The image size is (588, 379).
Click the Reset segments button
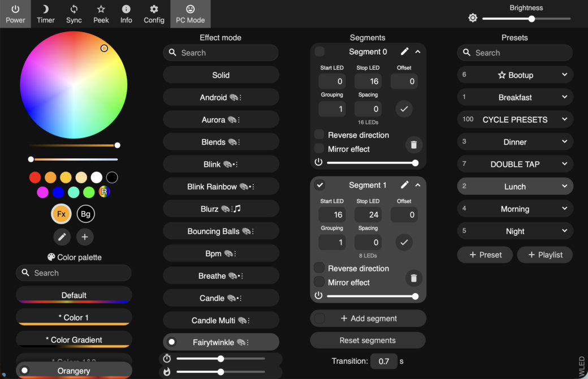[367, 341]
